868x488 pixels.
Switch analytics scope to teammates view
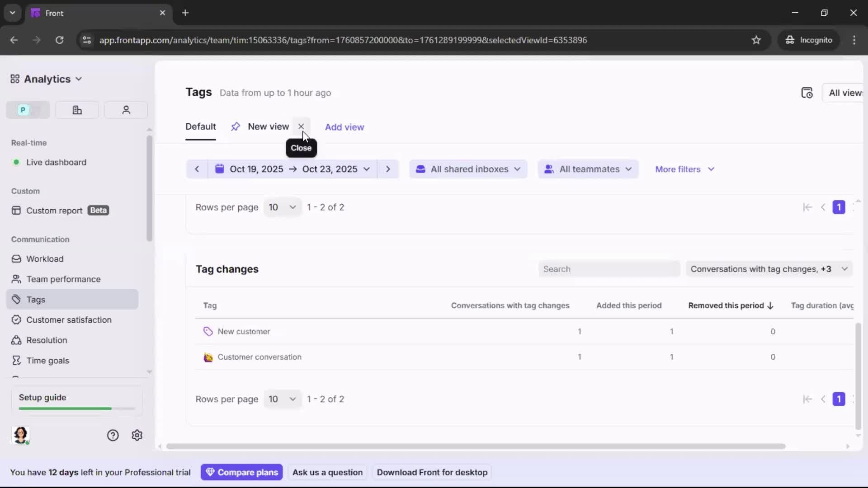click(x=126, y=110)
